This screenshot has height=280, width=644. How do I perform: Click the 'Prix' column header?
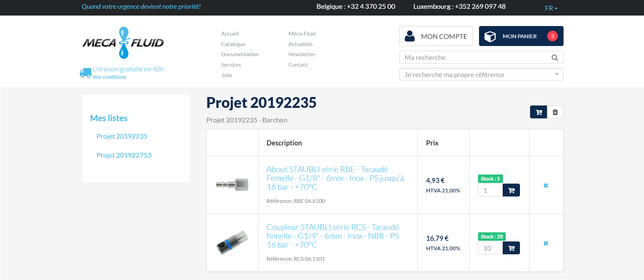pos(432,143)
